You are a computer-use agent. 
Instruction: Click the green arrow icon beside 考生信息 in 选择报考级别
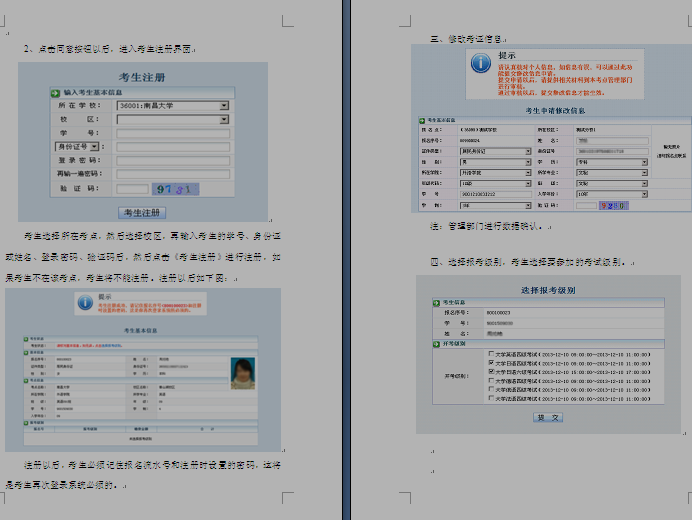tap(434, 302)
